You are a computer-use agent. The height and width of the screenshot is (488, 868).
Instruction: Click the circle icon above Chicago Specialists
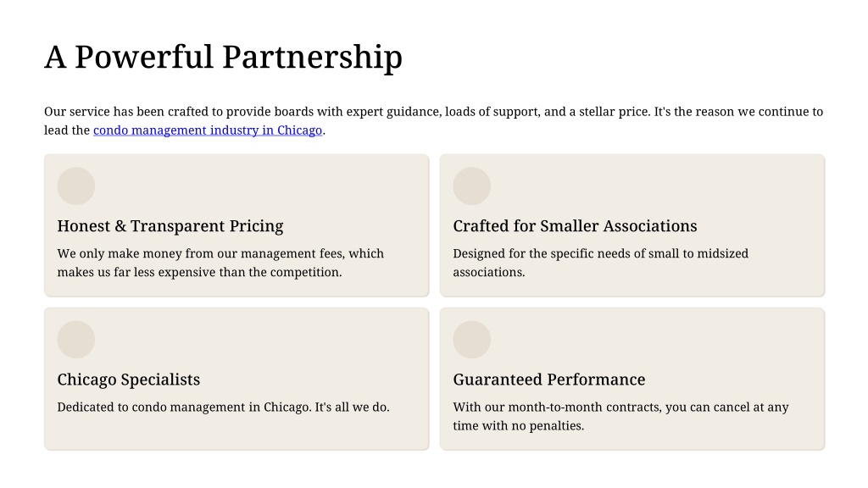pyautogui.click(x=75, y=340)
